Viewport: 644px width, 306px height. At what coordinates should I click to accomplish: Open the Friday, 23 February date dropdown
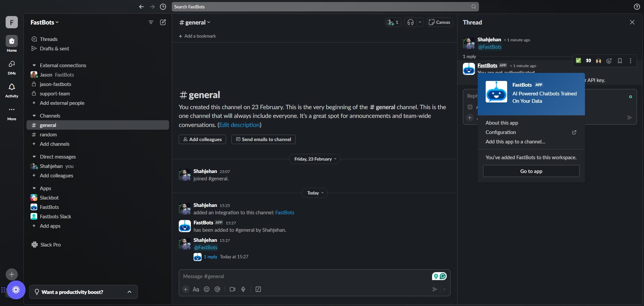coord(315,159)
